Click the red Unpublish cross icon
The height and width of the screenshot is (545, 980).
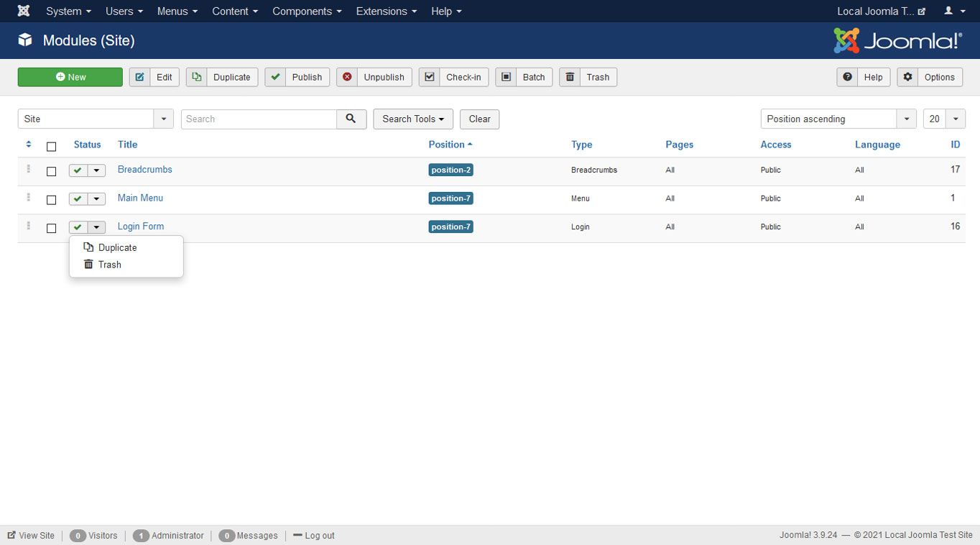347,77
